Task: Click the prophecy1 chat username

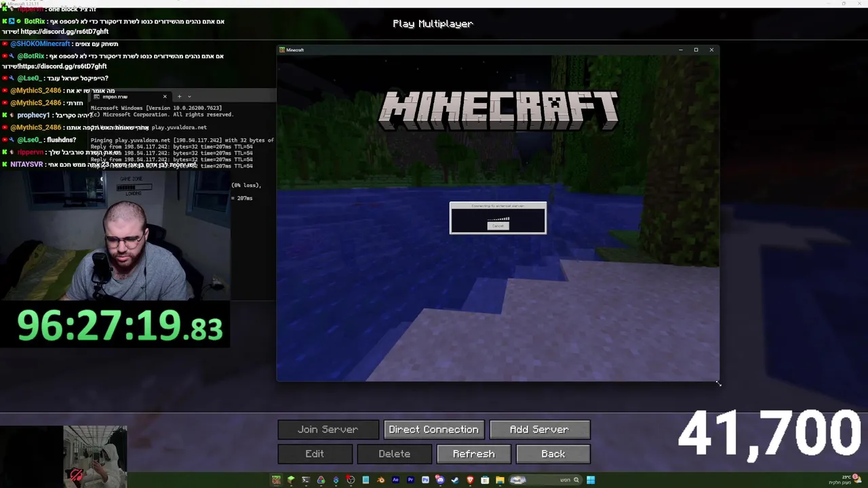Action: point(33,115)
